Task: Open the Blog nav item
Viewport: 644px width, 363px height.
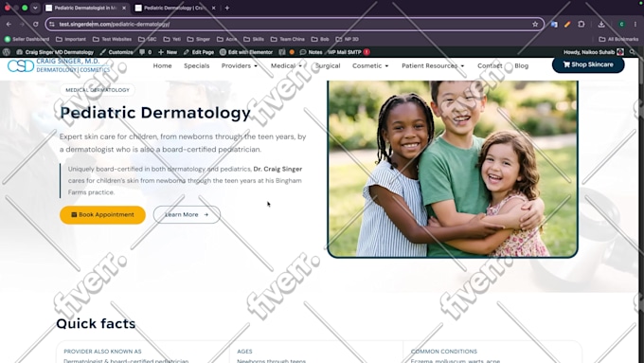Action: 521,65
